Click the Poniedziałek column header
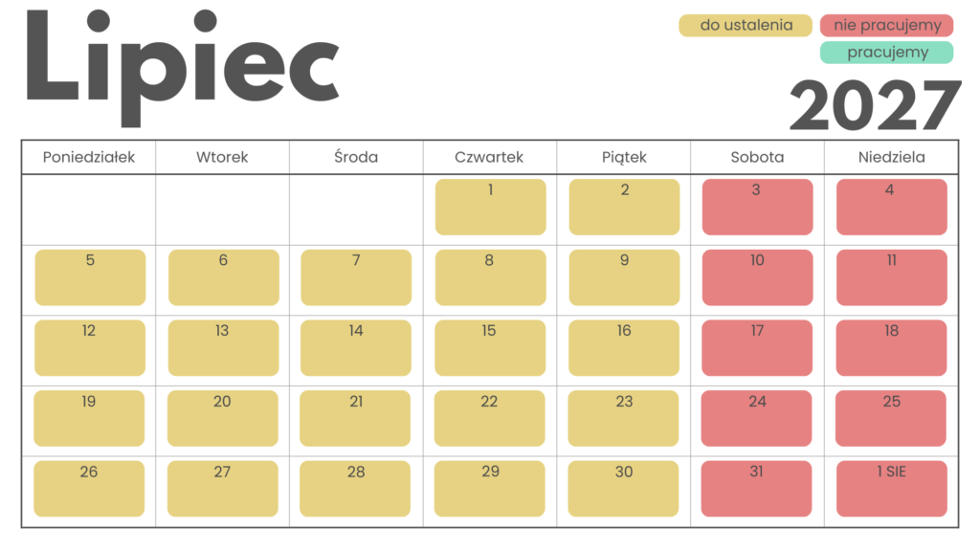This screenshot has width=980, height=551. click(x=89, y=158)
